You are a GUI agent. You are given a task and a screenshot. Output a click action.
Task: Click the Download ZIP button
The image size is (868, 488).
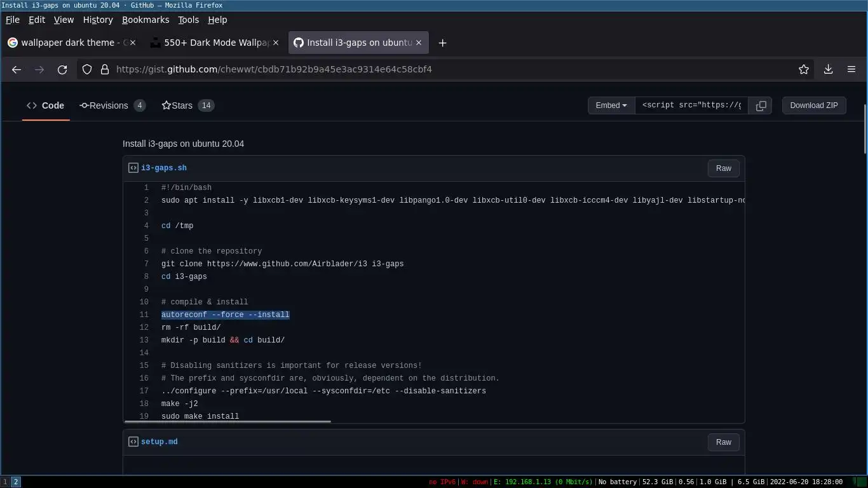814,105
